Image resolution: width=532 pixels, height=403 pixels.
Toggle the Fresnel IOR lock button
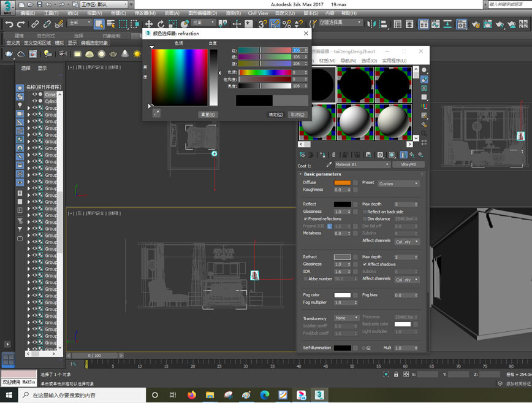click(x=330, y=226)
